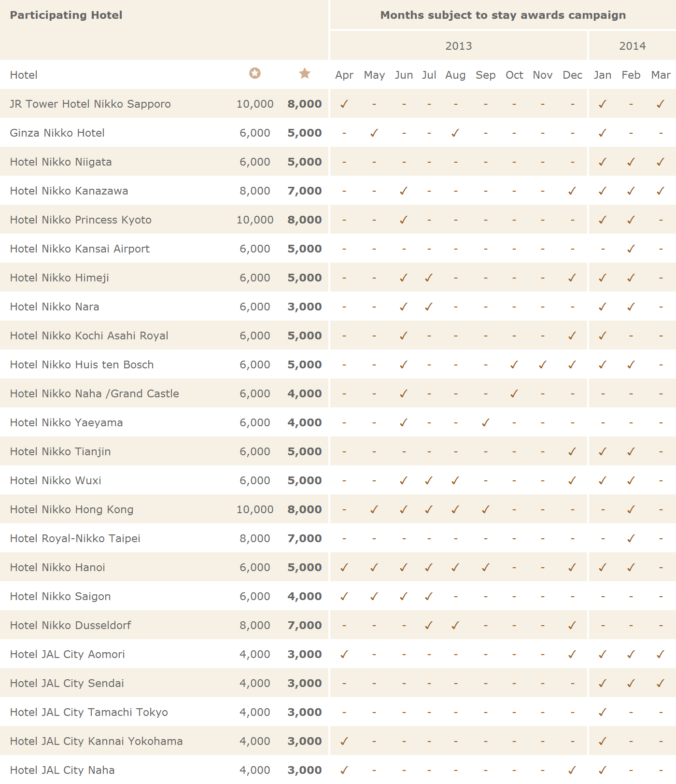Select Hotel Nikko Dusseldorf row name
The height and width of the screenshot is (784, 676).
pyautogui.click(x=70, y=625)
